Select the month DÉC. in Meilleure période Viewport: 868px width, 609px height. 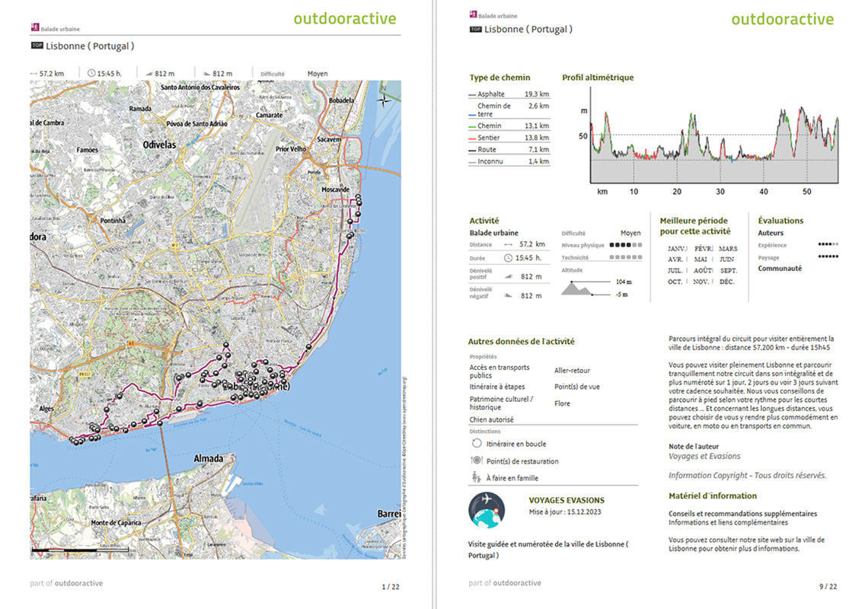click(727, 282)
